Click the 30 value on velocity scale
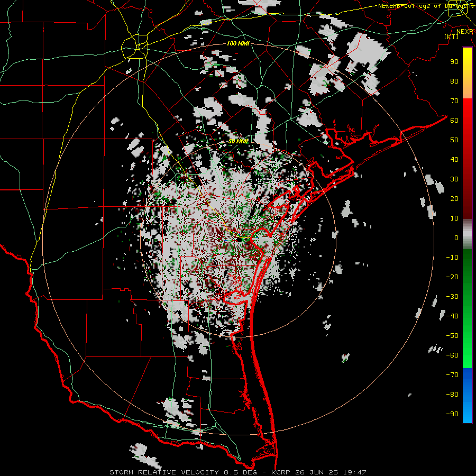 [454, 179]
